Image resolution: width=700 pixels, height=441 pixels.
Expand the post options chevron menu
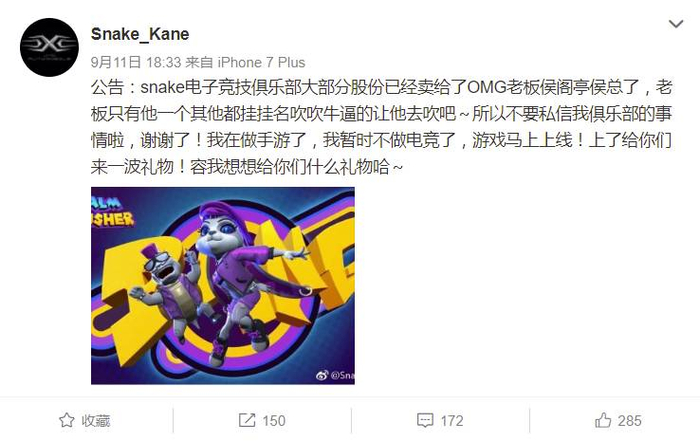point(676,24)
